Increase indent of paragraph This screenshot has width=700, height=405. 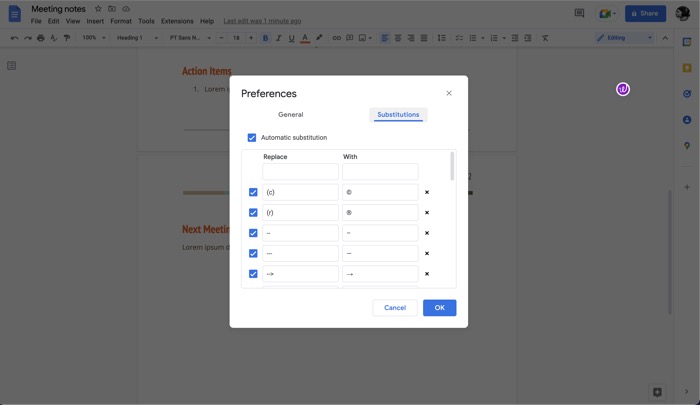[x=528, y=38]
